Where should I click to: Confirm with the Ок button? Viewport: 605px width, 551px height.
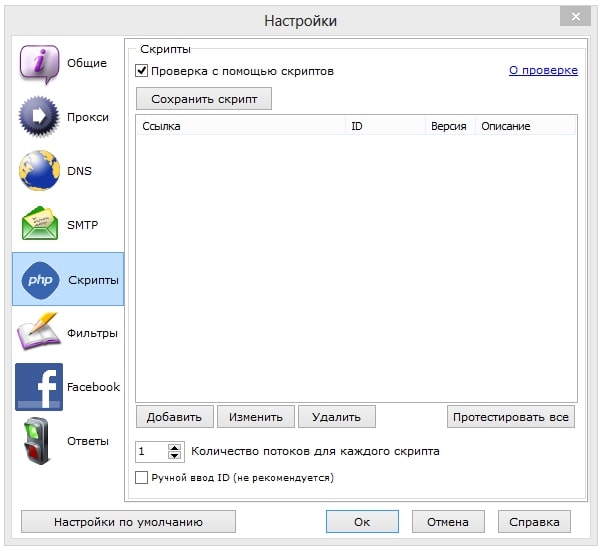(362, 522)
